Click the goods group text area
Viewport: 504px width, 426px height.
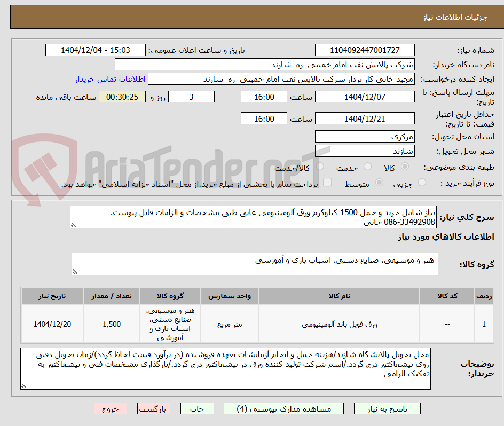click(255, 264)
